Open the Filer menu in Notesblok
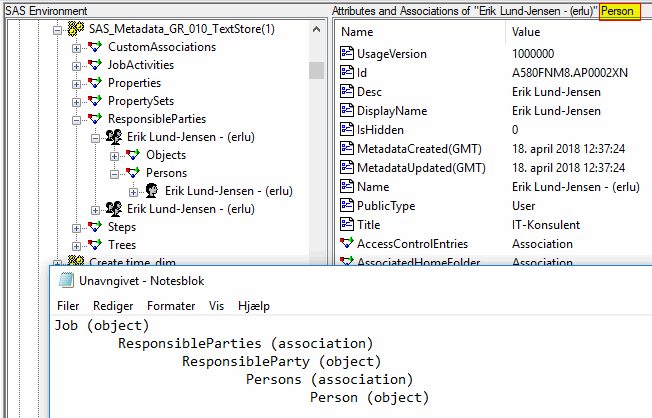This screenshot has height=418, width=652. (x=68, y=305)
